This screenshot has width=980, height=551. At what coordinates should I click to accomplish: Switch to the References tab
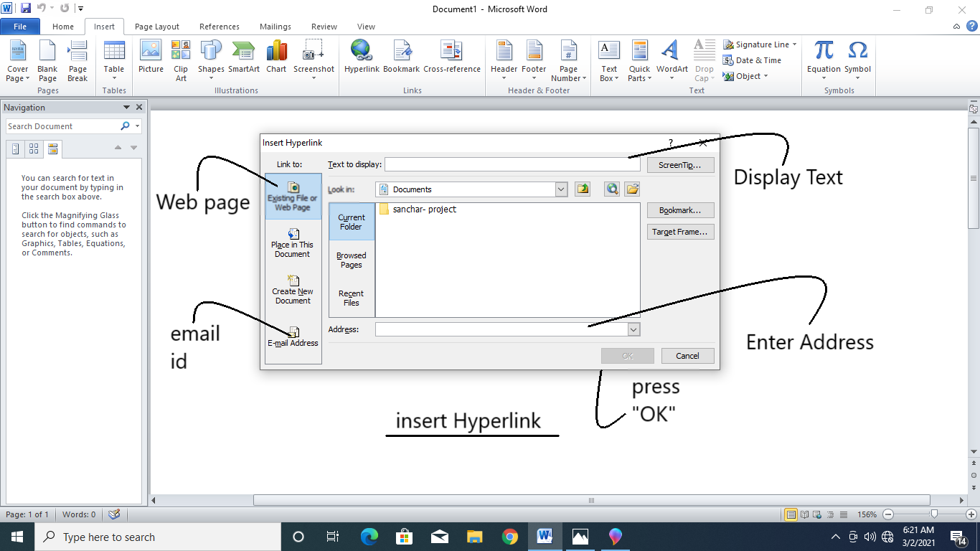[x=220, y=27]
